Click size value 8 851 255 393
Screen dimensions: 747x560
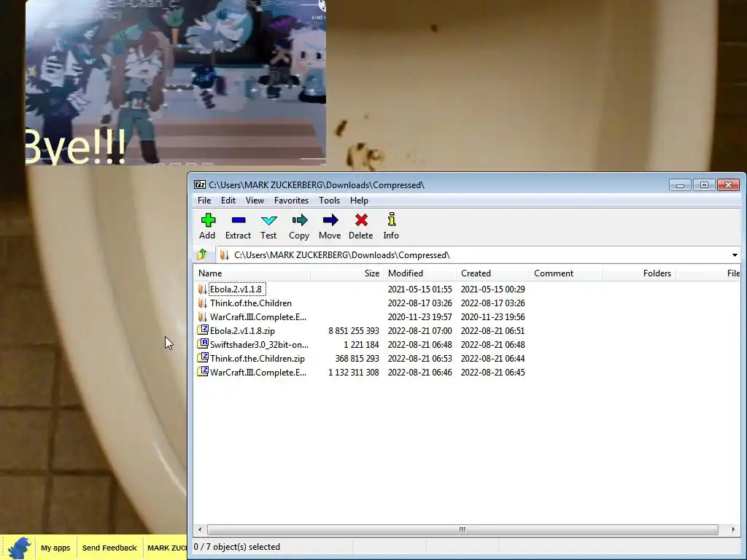point(354,330)
